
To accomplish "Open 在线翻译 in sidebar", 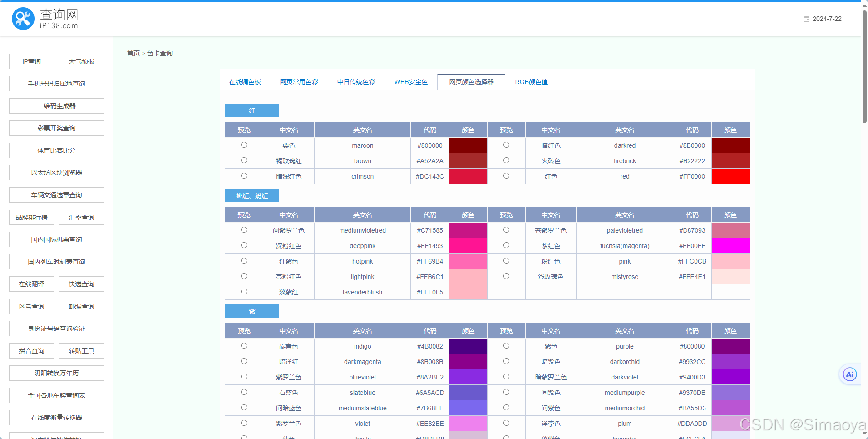I will pos(32,284).
